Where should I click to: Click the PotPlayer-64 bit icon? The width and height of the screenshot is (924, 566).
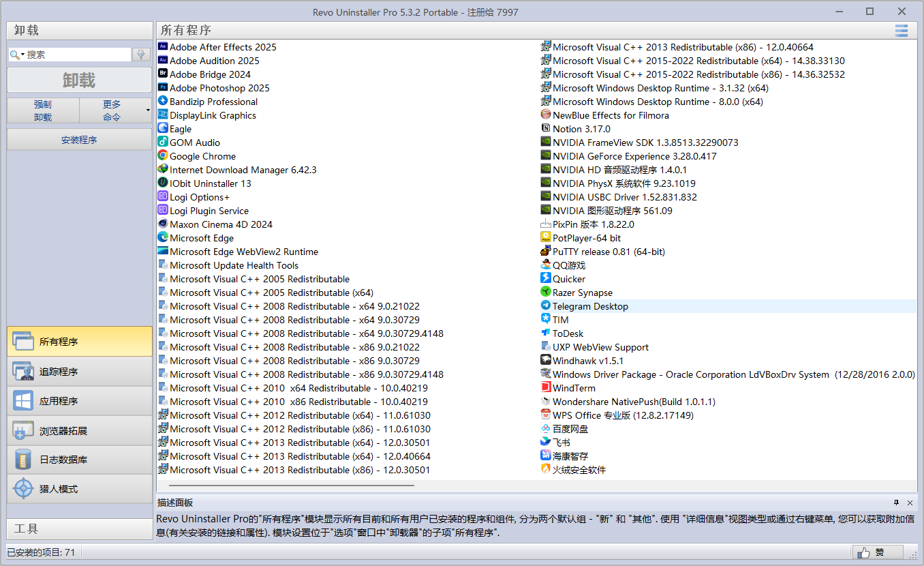tap(546, 238)
